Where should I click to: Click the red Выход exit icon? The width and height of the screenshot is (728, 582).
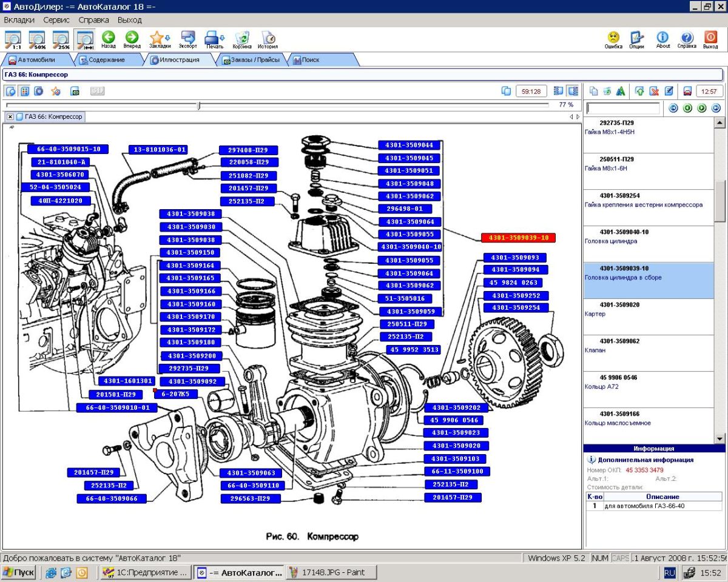tap(710, 39)
